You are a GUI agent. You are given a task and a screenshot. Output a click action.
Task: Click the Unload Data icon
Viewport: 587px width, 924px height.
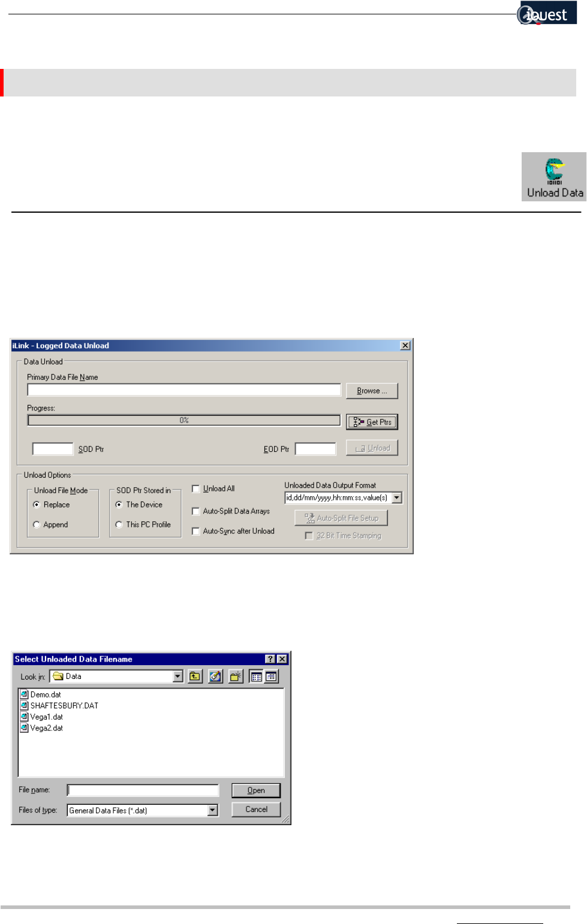(x=554, y=176)
